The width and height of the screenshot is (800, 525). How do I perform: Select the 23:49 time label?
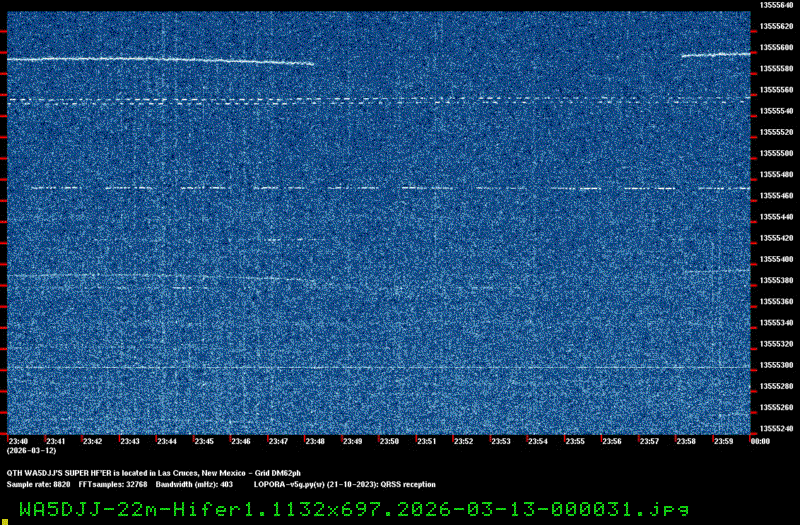352,441
